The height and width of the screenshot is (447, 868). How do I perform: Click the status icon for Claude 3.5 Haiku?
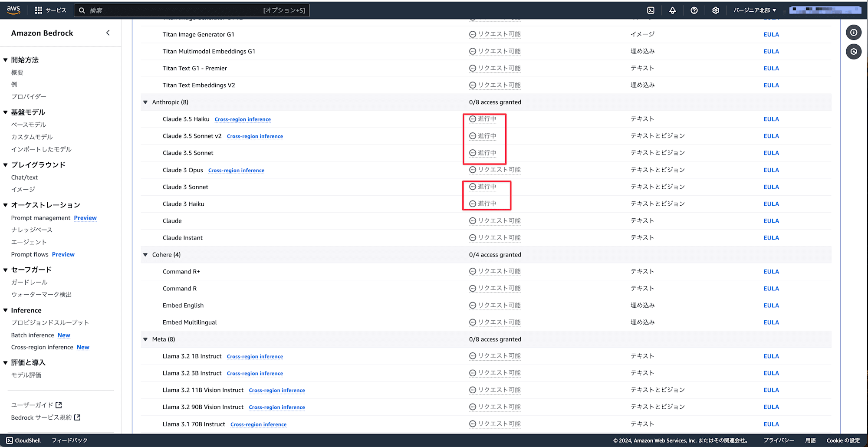473,119
